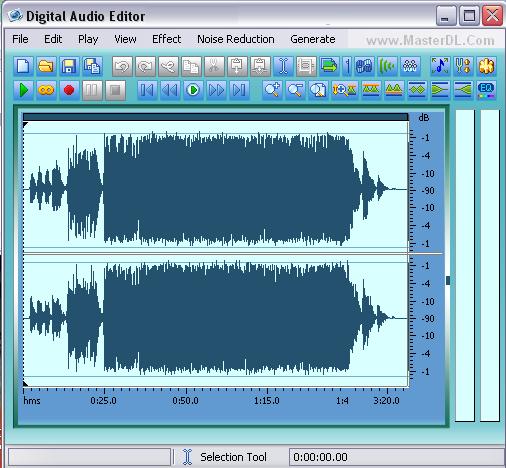Click the blue headphones-like stereo icon

tap(364, 66)
